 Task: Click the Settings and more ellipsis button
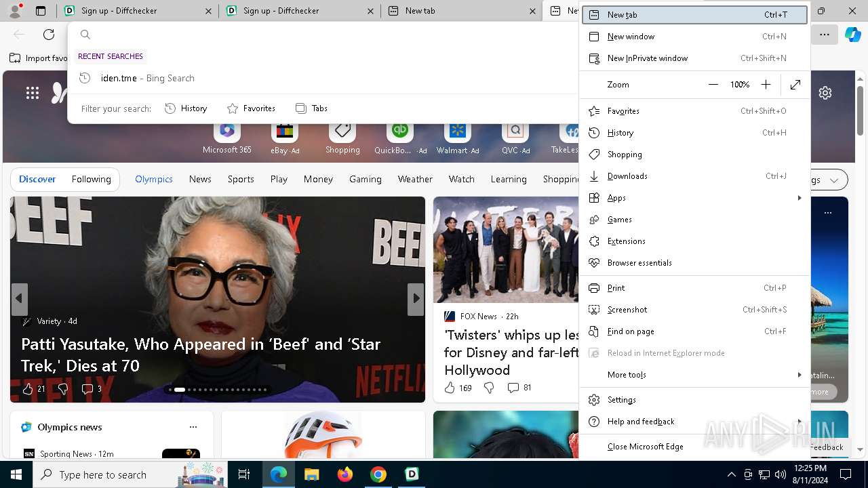(x=825, y=35)
